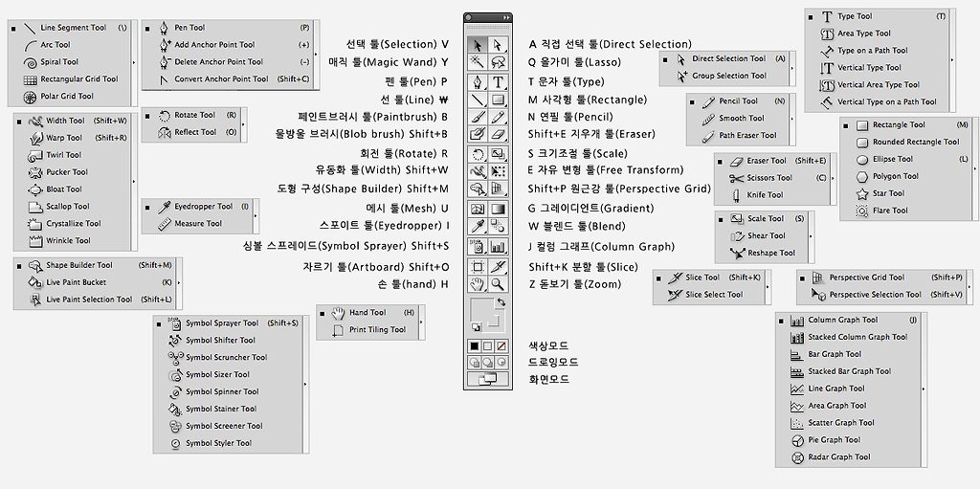Select the Selection arrow tool in the toolbar
The height and width of the screenshot is (489, 980).
pyautogui.click(x=478, y=45)
